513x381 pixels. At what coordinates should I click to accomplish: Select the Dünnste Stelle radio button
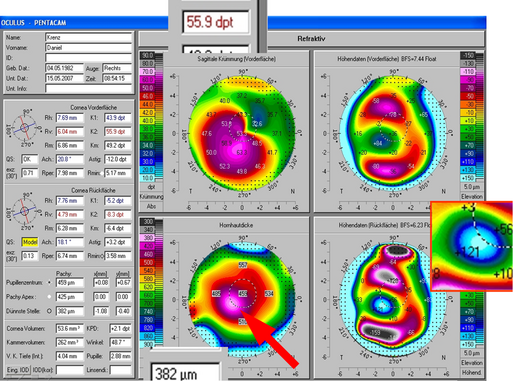[x=49, y=311]
